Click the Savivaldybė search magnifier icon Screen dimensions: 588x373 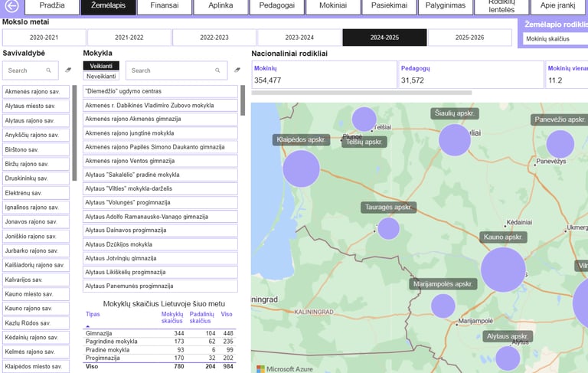click(x=49, y=70)
